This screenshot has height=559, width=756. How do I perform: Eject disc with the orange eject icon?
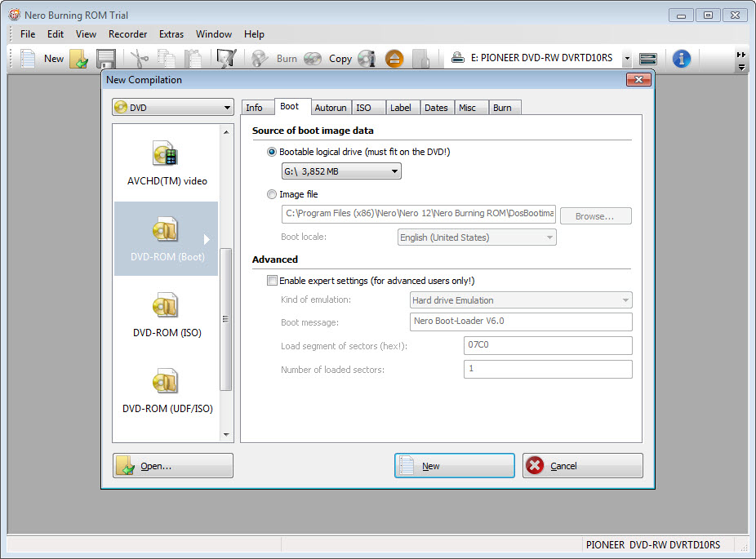pyautogui.click(x=394, y=59)
